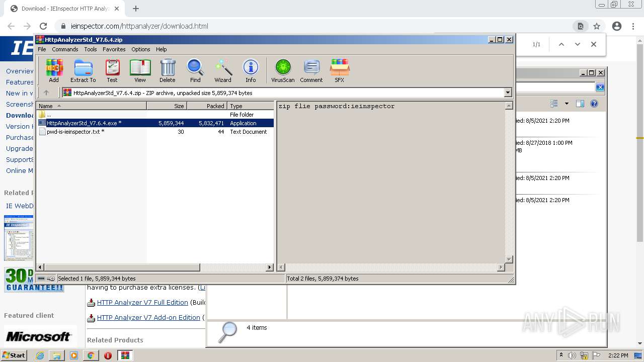
Task: Open a new Chrome tab
Action: pos(136,9)
